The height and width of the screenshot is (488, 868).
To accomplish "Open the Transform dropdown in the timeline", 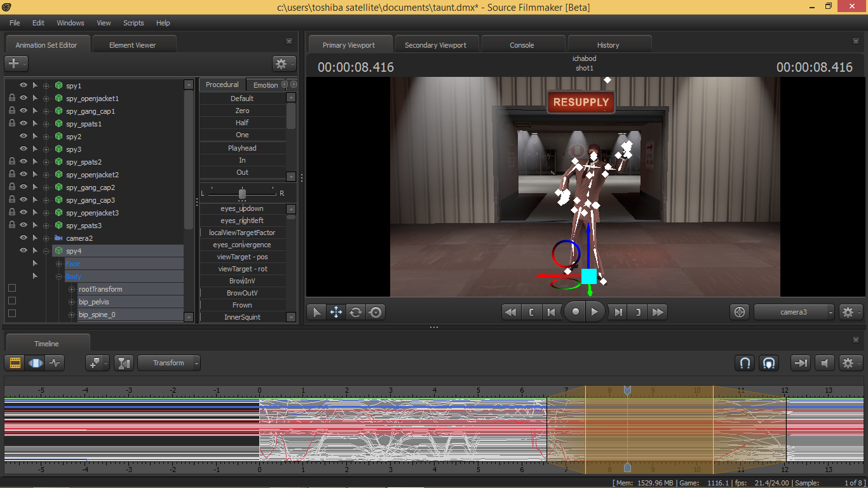I will click(169, 363).
